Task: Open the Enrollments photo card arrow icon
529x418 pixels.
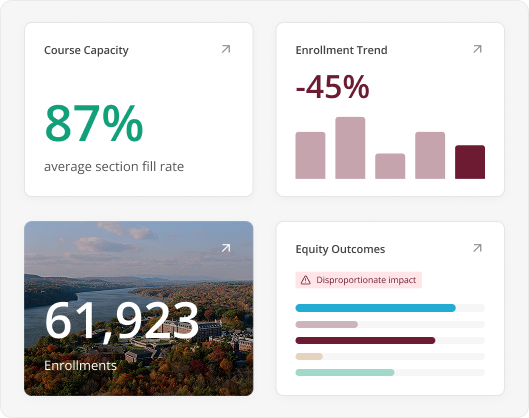Action: click(226, 248)
